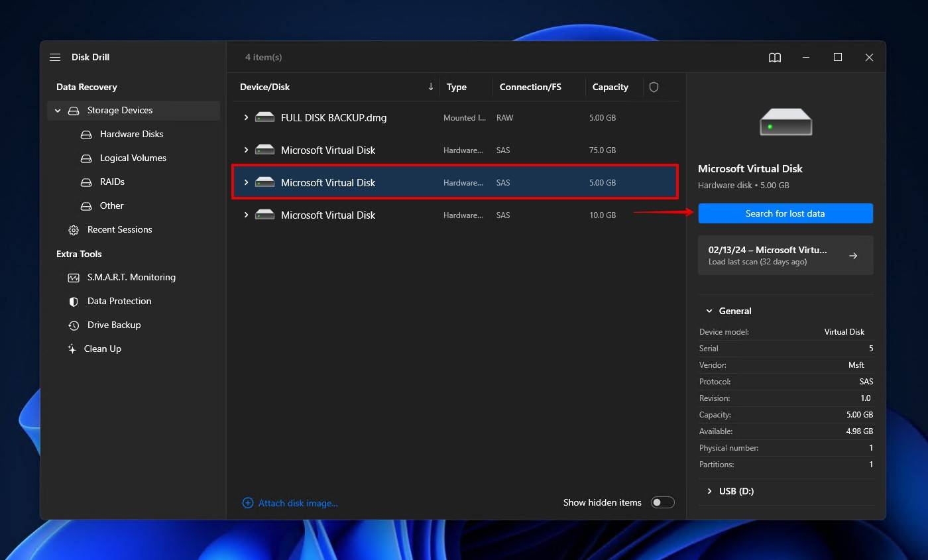Open the hamburger menu next to Disk Drill

[55, 57]
